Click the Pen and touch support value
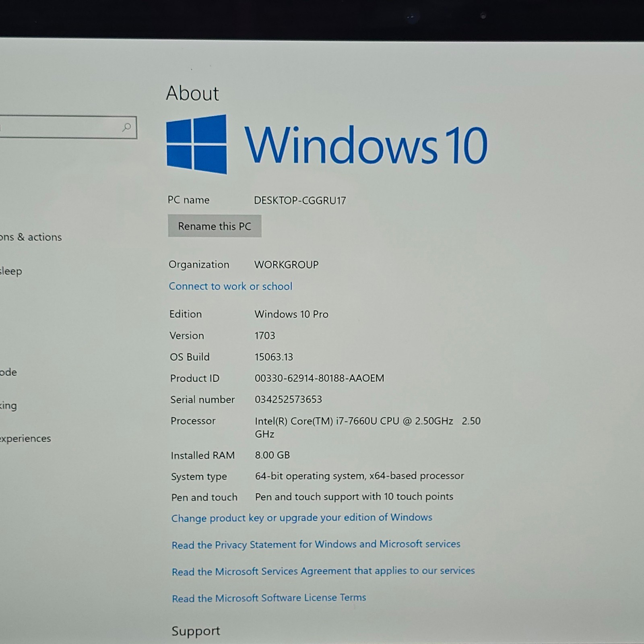The image size is (644, 644). pos(354,497)
